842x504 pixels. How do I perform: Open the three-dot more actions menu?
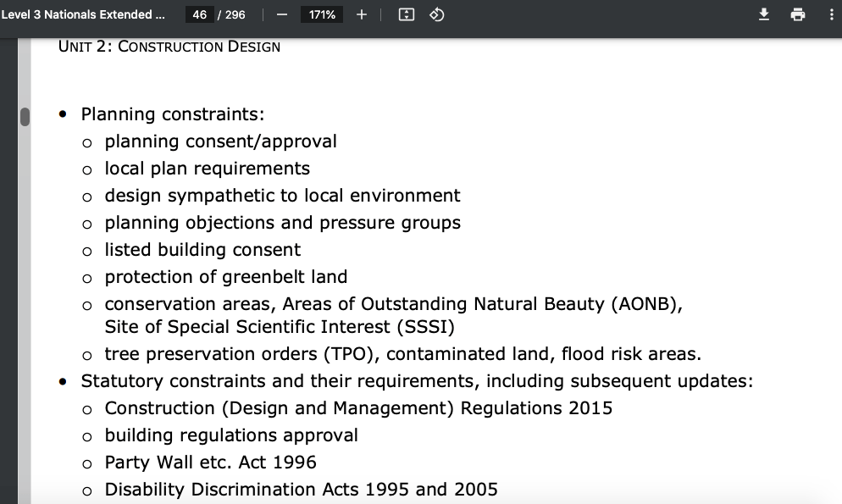click(x=828, y=15)
